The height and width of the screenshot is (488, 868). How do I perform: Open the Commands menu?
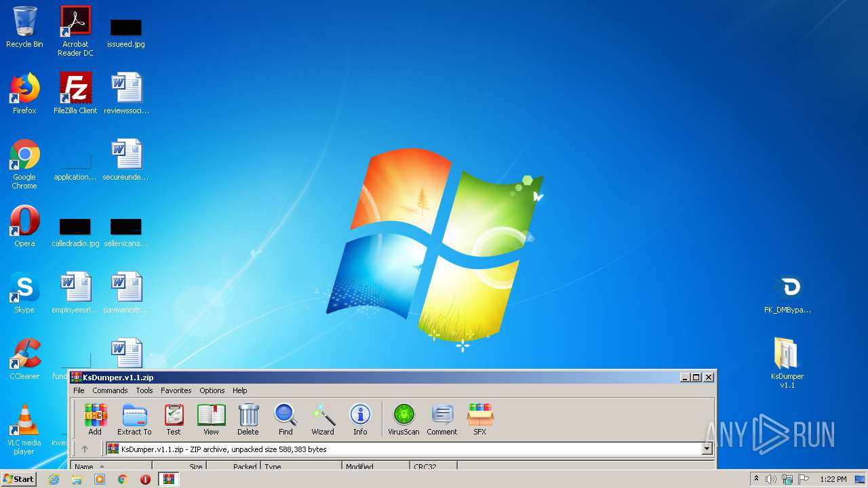tap(110, 390)
